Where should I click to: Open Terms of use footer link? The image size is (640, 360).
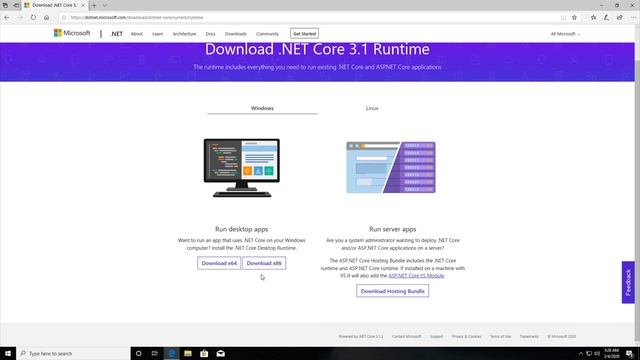coord(500,336)
